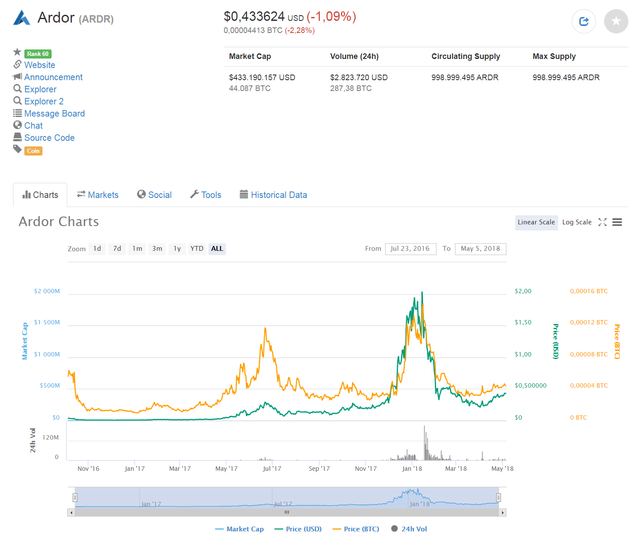640x539 pixels.
Task: Click the share icon button
Action: tap(584, 21)
